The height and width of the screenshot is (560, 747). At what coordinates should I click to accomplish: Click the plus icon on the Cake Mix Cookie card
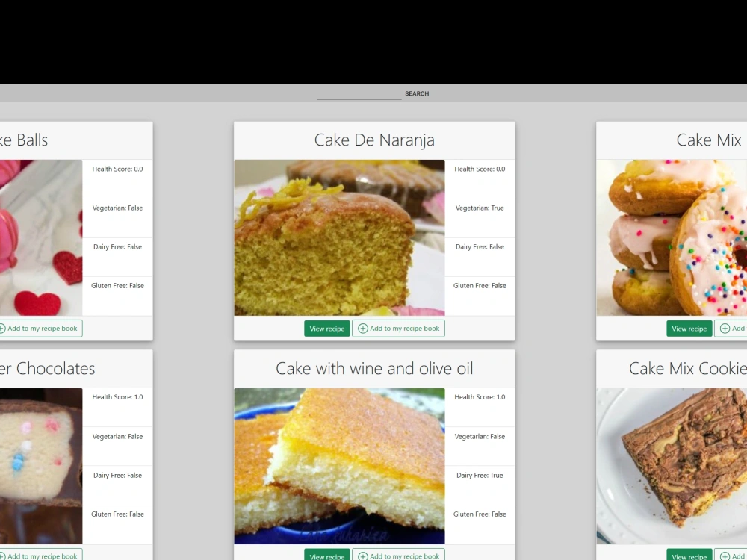[x=725, y=556]
